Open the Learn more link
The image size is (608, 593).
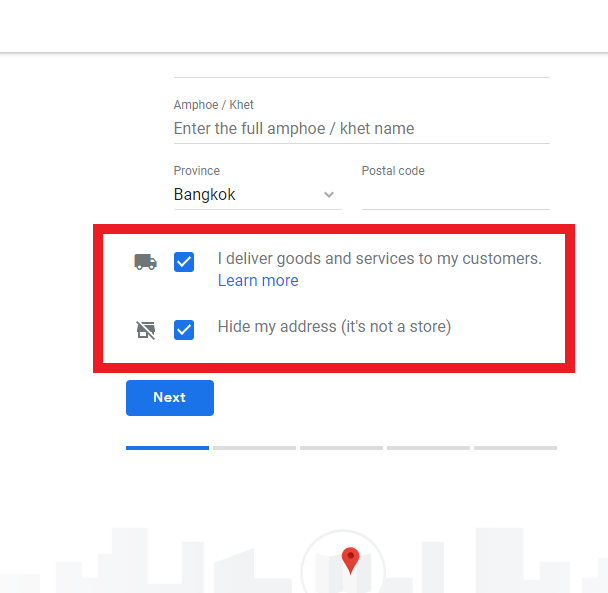tap(258, 280)
